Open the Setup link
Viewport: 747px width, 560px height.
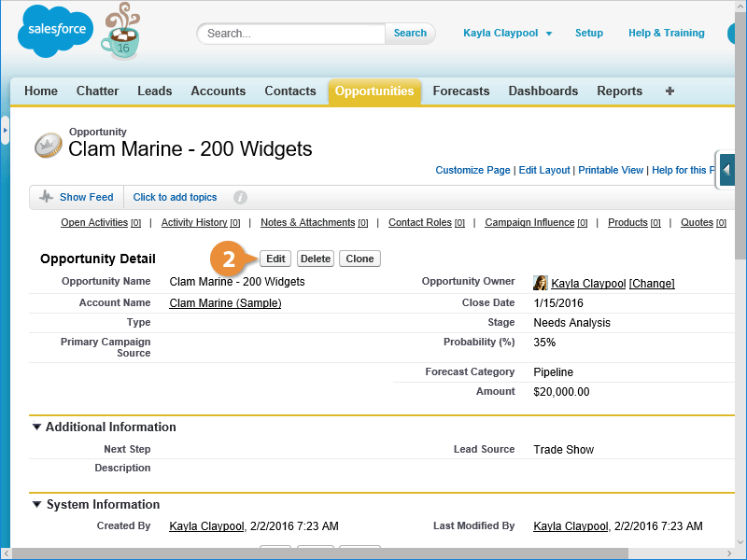pyautogui.click(x=589, y=33)
